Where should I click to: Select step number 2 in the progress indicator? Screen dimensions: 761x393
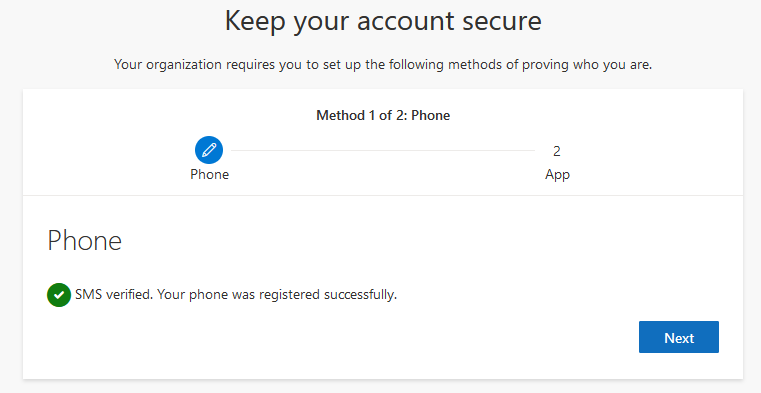pos(557,151)
